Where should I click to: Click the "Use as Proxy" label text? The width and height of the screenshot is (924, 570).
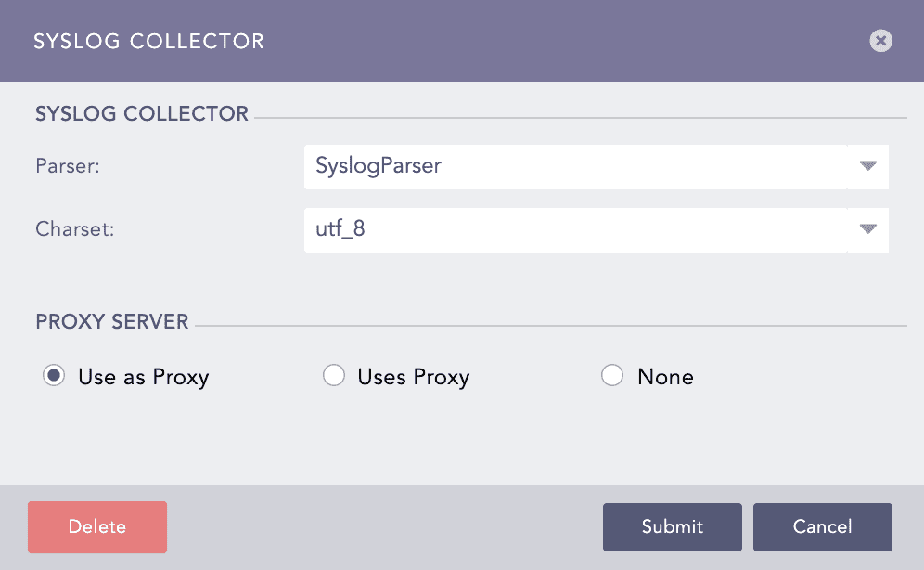[144, 377]
